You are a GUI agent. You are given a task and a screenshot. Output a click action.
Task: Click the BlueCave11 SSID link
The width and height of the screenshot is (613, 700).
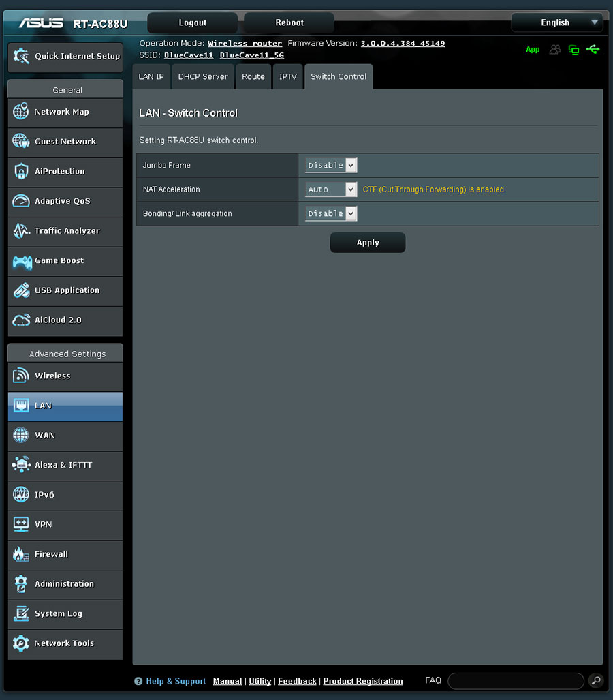coord(189,55)
